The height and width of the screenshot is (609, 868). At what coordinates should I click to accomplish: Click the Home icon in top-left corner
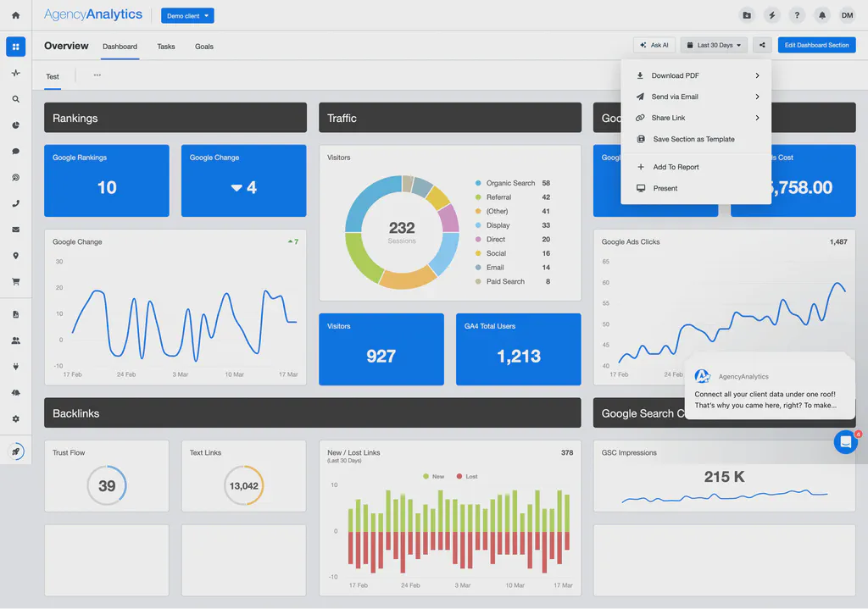[x=15, y=14]
